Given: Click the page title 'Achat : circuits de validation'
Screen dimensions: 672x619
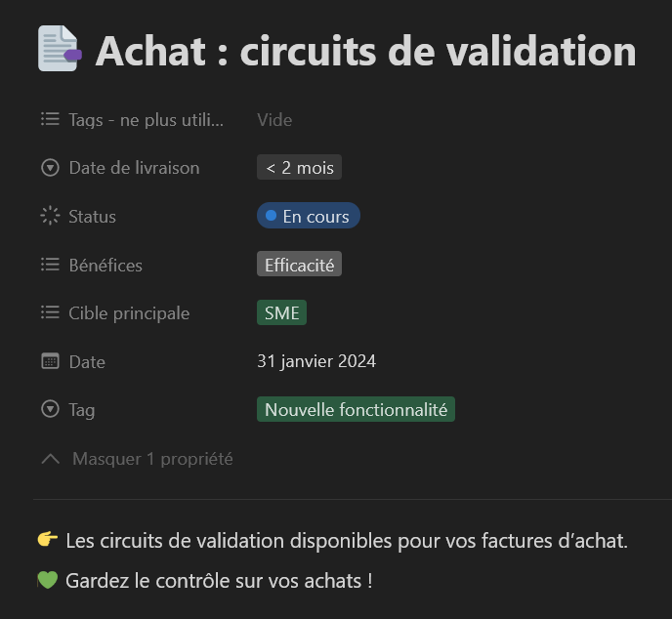Looking at the screenshot, I should point(365,51).
